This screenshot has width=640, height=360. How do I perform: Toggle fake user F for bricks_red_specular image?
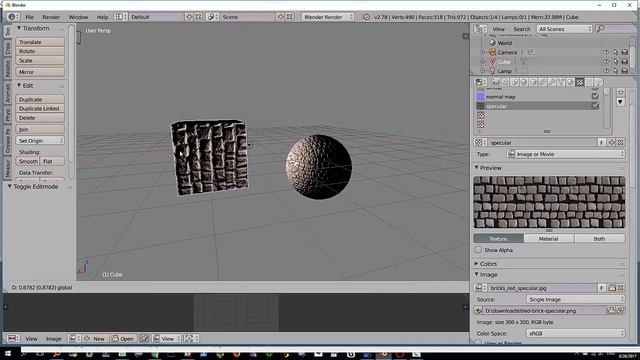[602, 288]
